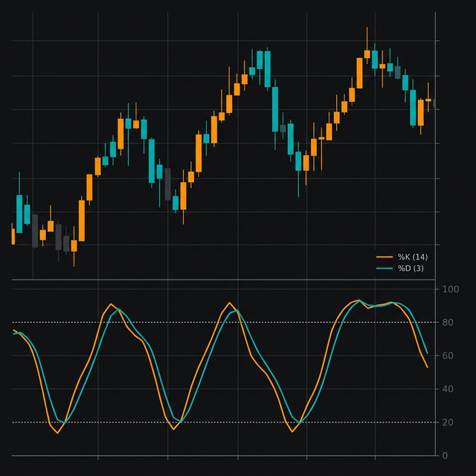
Task: Select the first candle on the far left
Action: [12, 236]
